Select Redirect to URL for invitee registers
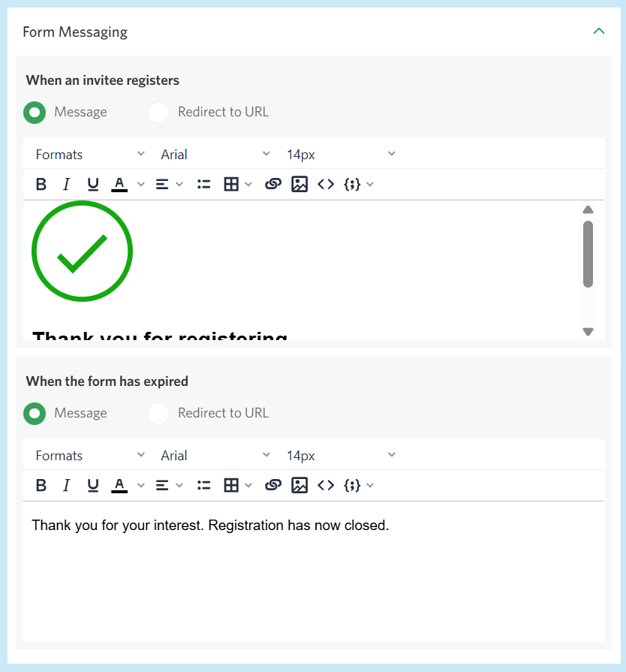Image resolution: width=626 pixels, height=672 pixels. (158, 113)
